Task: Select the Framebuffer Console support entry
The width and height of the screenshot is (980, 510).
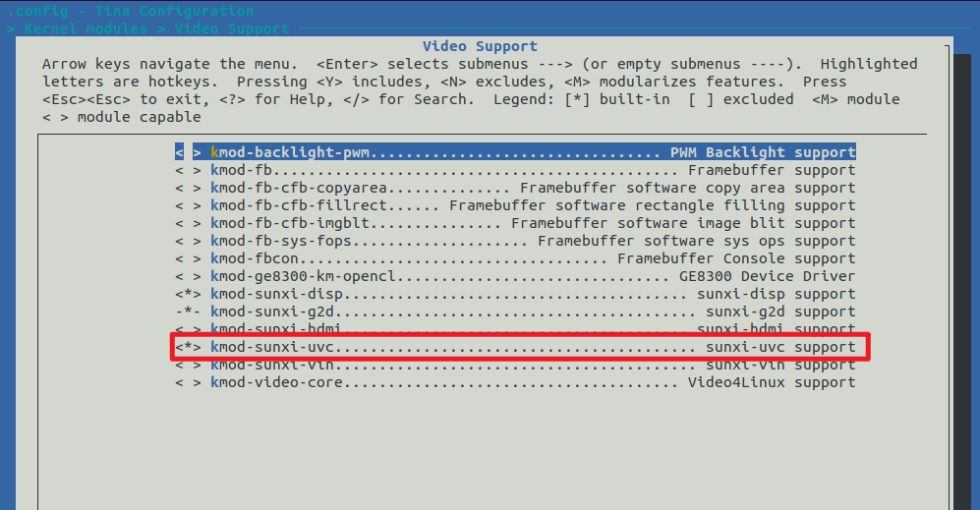Action: 532,258
